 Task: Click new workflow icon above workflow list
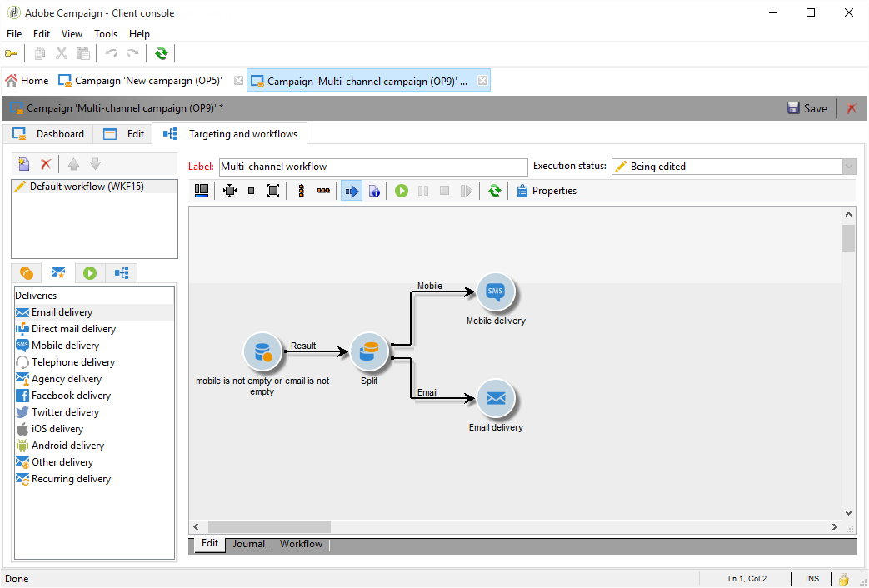(24, 164)
